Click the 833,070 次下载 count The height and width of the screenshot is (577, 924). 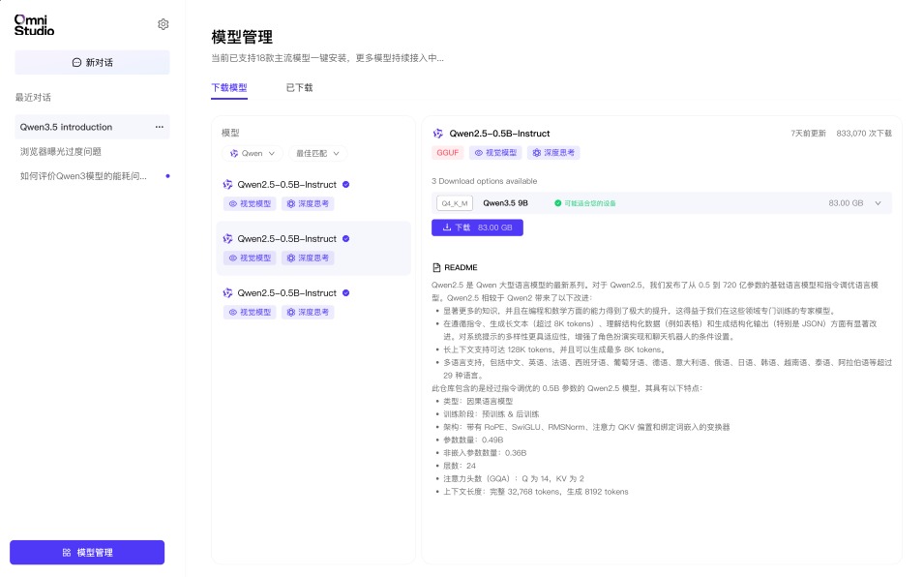(864, 134)
